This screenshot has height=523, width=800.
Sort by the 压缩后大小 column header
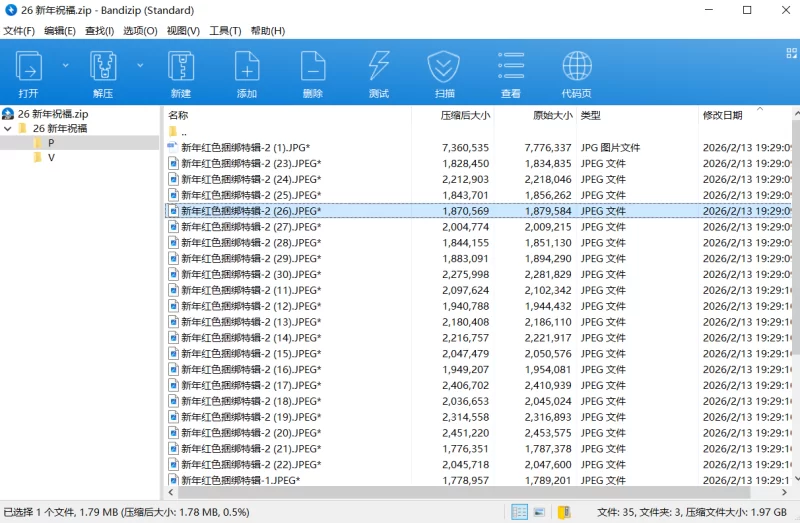(x=464, y=115)
